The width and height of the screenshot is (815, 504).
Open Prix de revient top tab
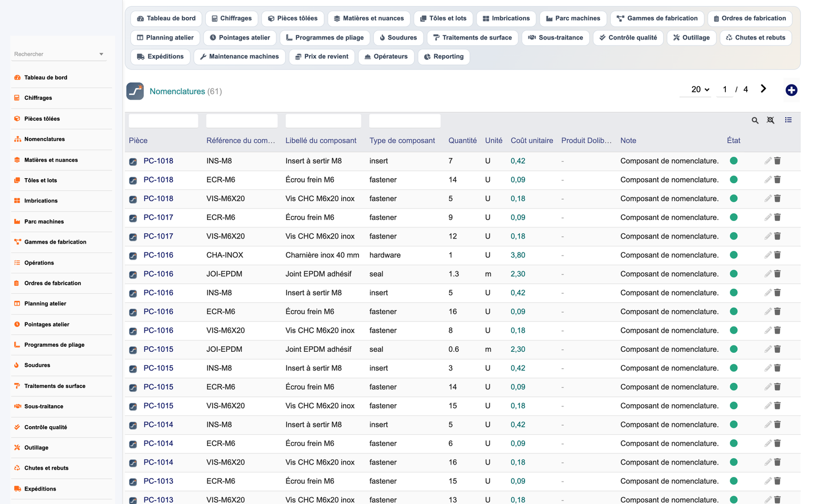(322, 56)
